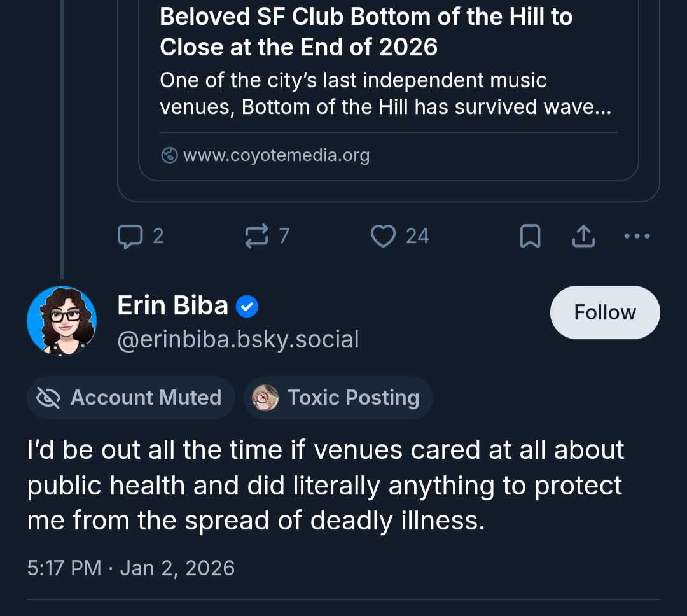Screen dimensions: 687x616
Task: Click the blue verified checkmark badge
Action: pos(247,307)
